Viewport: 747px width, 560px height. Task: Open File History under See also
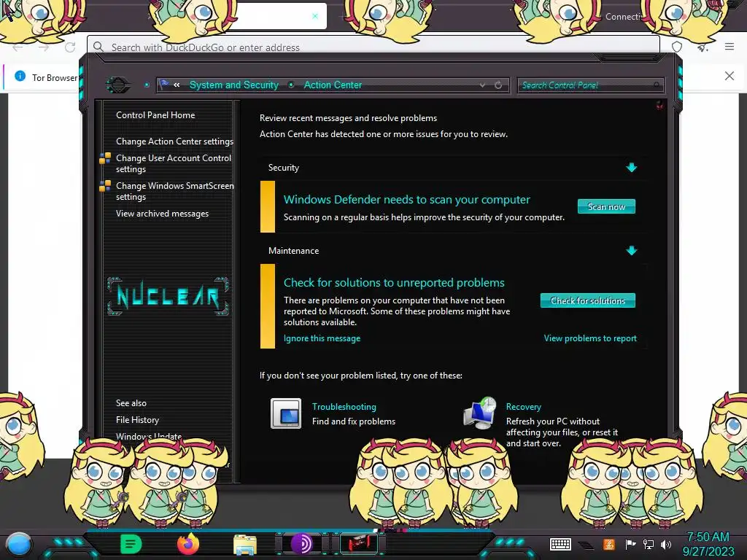137,419
